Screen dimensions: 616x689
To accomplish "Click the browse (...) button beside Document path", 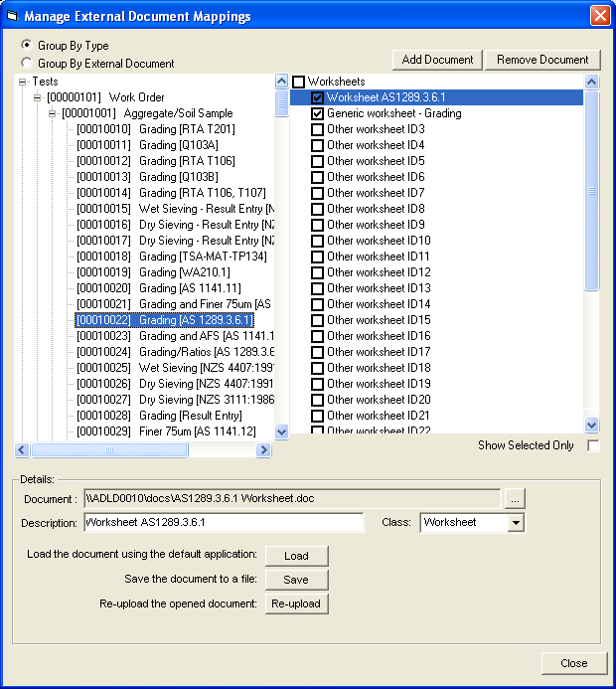I will (x=514, y=498).
